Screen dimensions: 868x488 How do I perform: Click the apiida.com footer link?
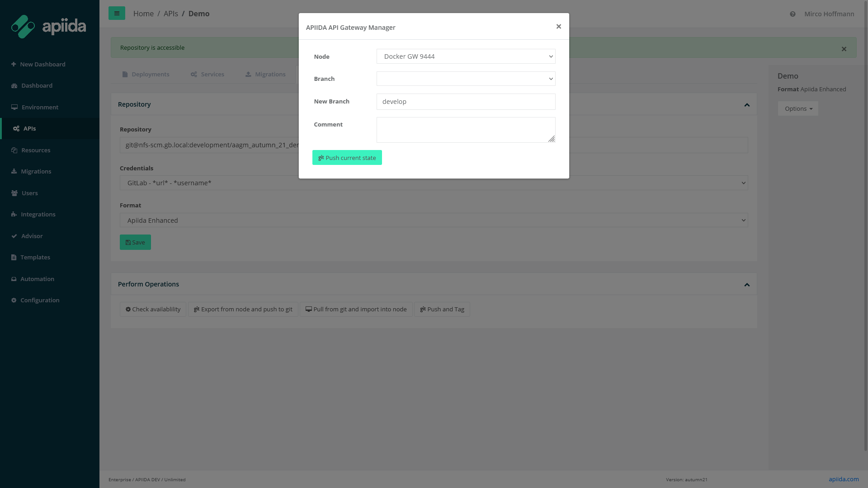pos(844,479)
